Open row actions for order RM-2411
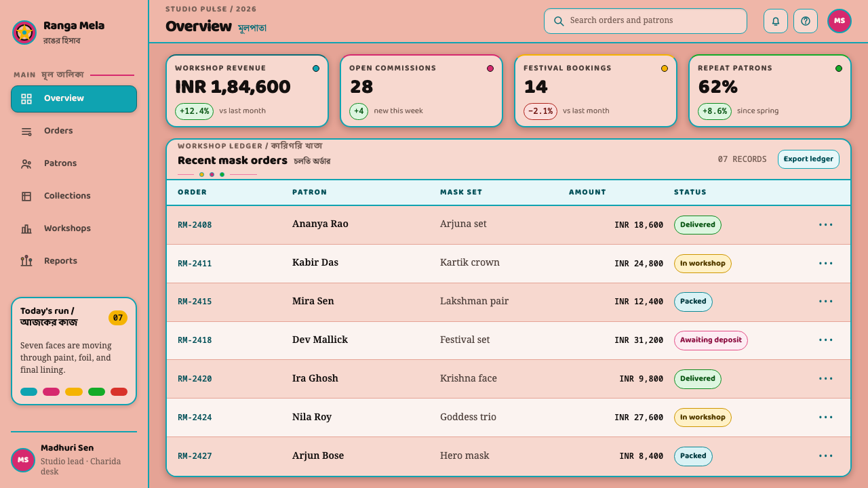868x488 pixels. 826,264
